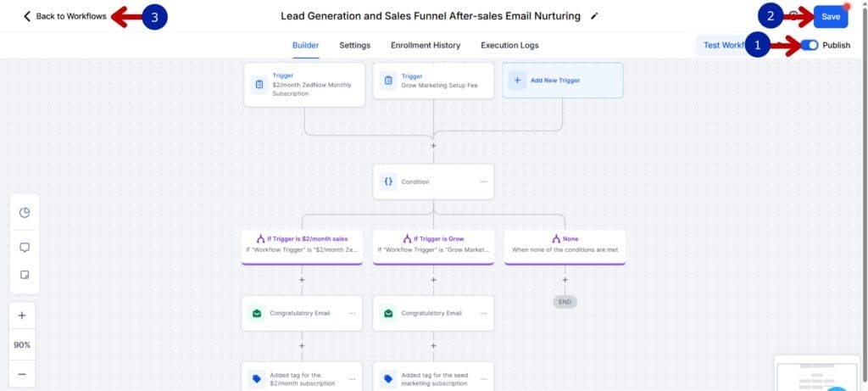
Task: Add a step below $2/month Congratulatory Email
Action: 303,345
